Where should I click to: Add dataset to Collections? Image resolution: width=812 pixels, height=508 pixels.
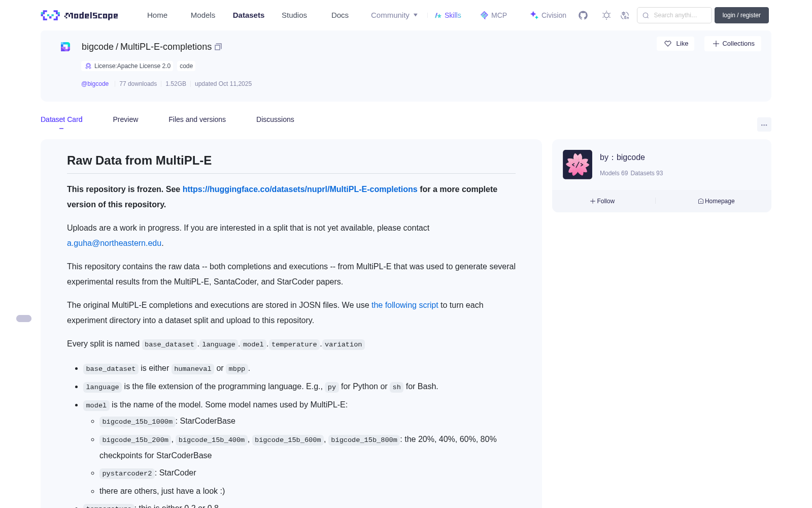pyautogui.click(x=733, y=44)
